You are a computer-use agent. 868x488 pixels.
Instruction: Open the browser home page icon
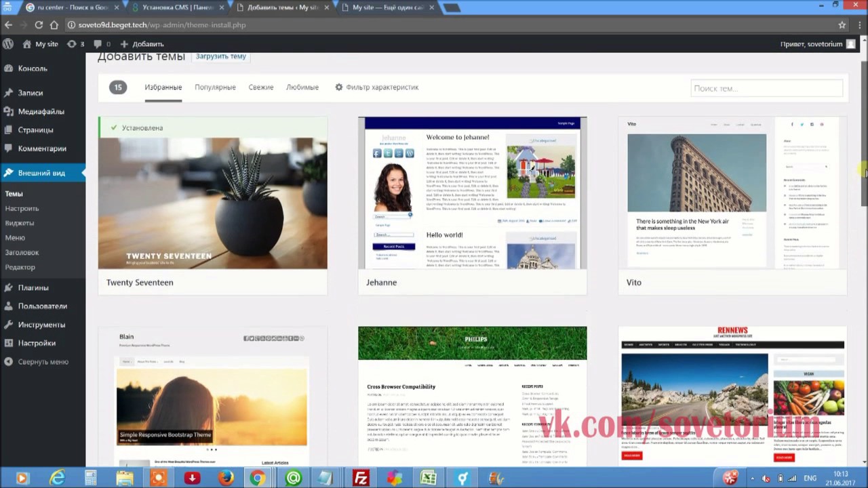click(54, 25)
